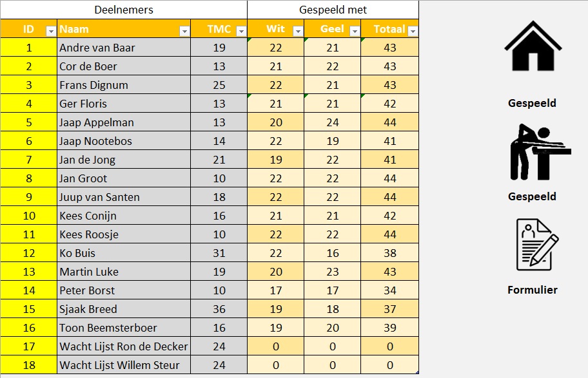Click the yellow ID cell 12
This screenshot has width=588, height=378.
tap(28, 253)
